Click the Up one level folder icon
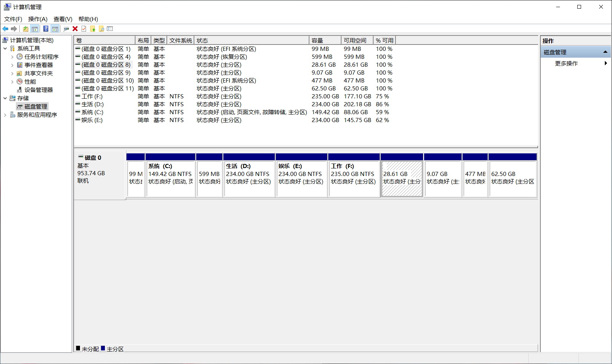Viewport: 612px width, 364px height. pyautogui.click(x=26, y=29)
